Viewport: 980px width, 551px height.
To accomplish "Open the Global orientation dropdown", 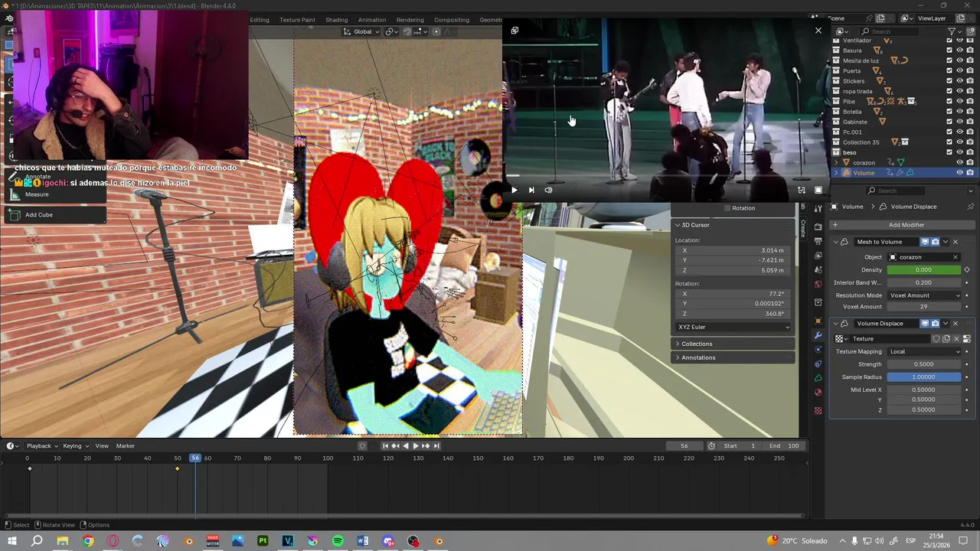I will point(361,31).
